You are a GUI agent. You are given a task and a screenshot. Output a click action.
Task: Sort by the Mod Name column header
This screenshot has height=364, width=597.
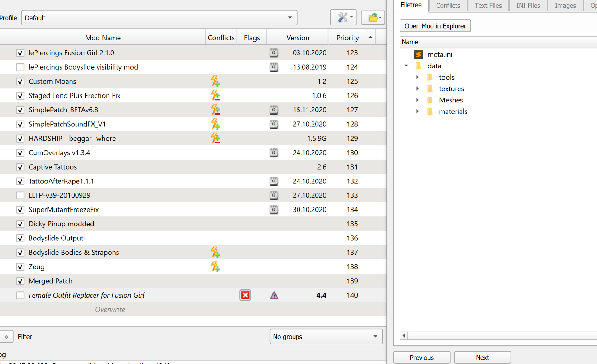pyautogui.click(x=103, y=38)
